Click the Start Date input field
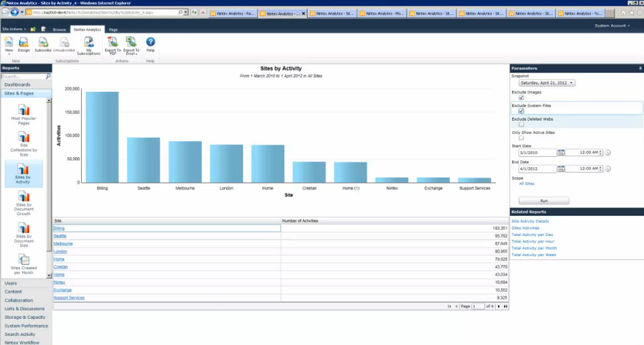The width and height of the screenshot is (644, 345). pos(537,152)
